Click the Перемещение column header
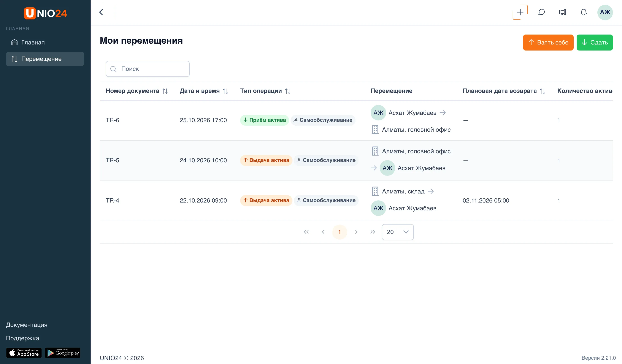This screenshot has height=364, width=622. click(x=392, y=91)
